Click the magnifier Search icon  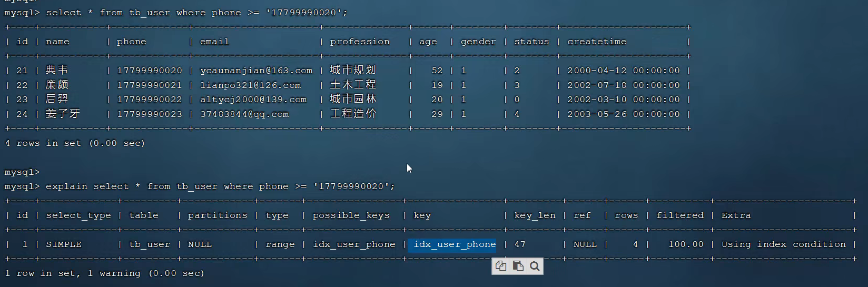point(535,266)
